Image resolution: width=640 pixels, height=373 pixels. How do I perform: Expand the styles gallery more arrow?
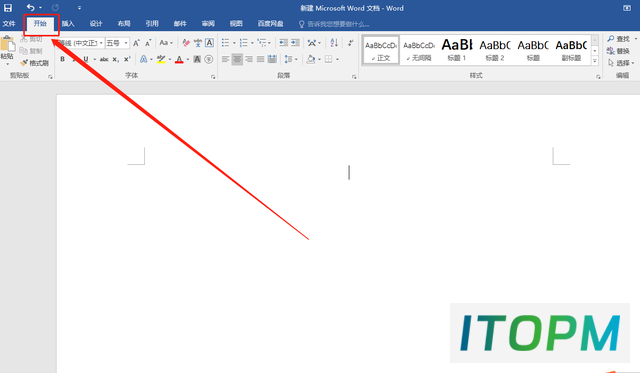tap(595, 61)
